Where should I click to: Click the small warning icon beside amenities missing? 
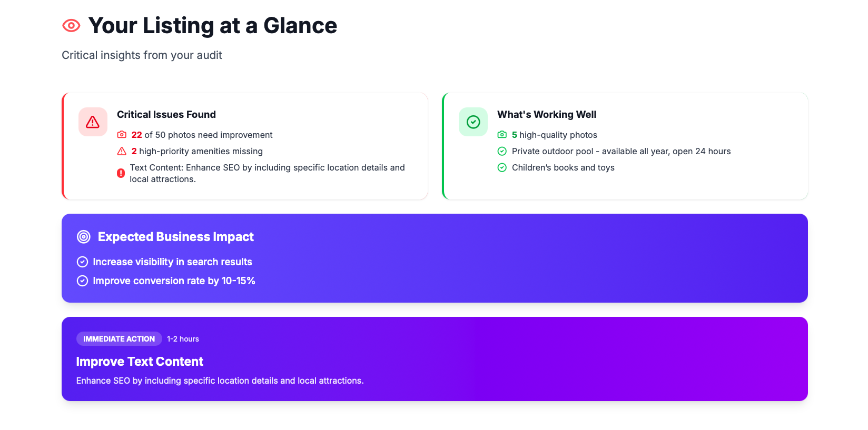pos(122,151)
